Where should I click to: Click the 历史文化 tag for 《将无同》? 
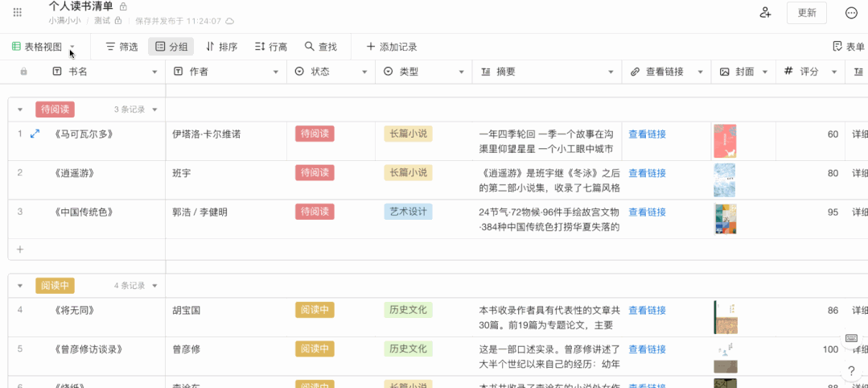tap(408, 310)
